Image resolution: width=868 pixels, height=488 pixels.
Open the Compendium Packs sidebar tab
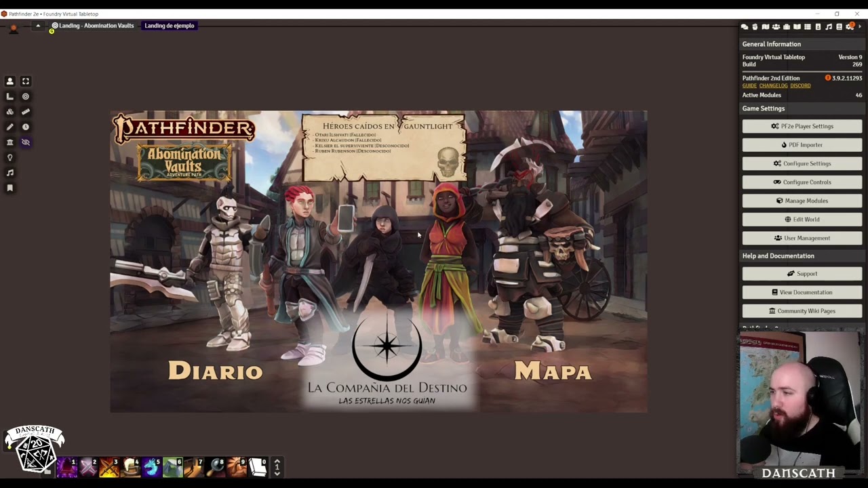(839, 26)
